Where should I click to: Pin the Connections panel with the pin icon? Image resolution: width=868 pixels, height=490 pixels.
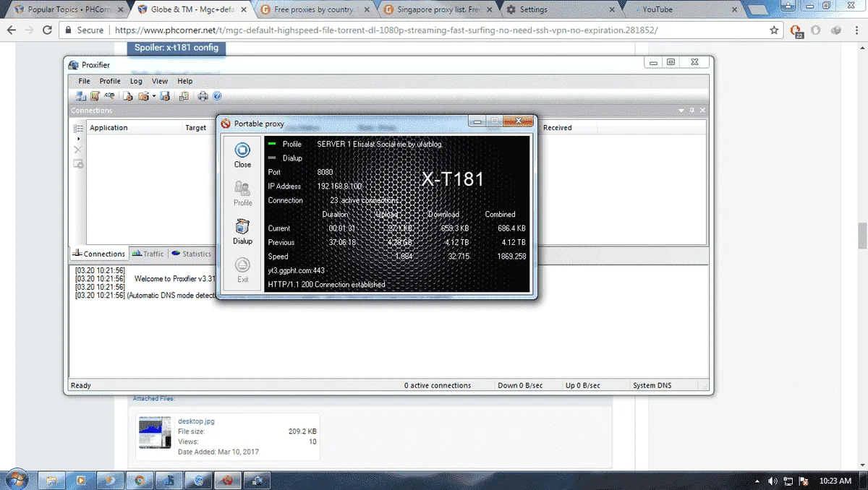(x=692, y=111)
